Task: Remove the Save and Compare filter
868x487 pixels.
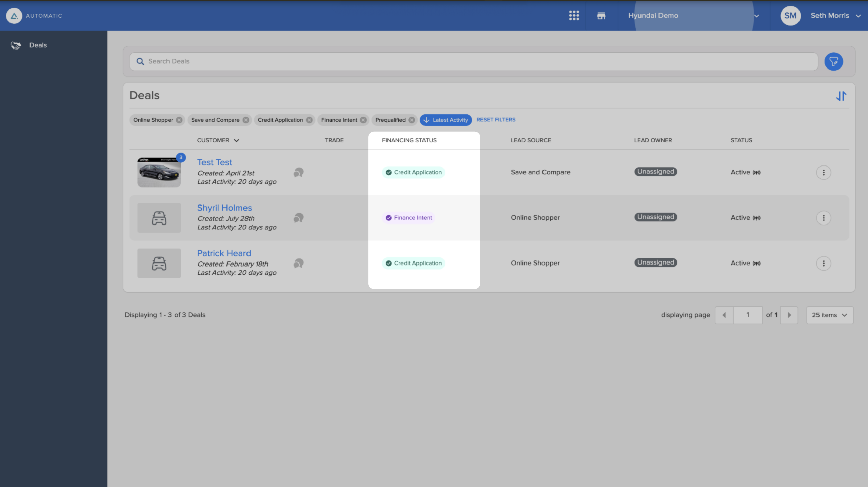Action: [x=246, y=120]
